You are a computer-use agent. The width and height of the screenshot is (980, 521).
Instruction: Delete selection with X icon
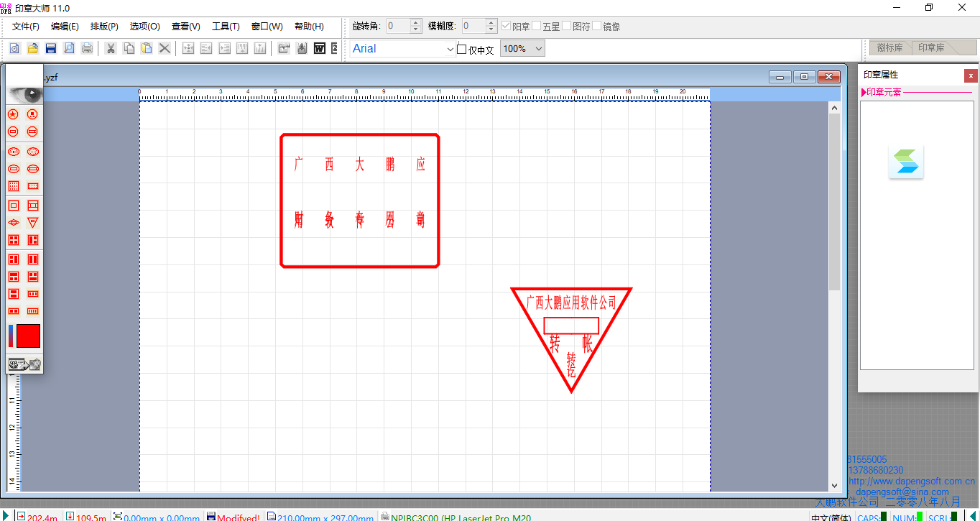[x=165, y=48]
